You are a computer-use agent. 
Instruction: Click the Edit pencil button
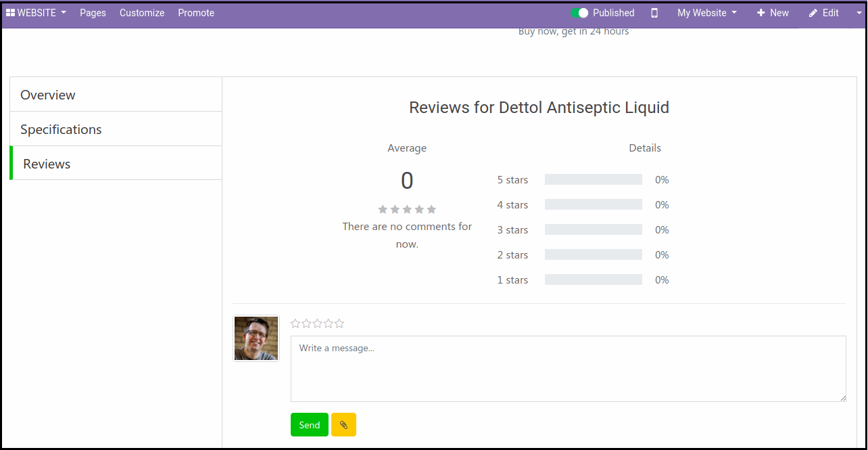(x=824, y=13)
